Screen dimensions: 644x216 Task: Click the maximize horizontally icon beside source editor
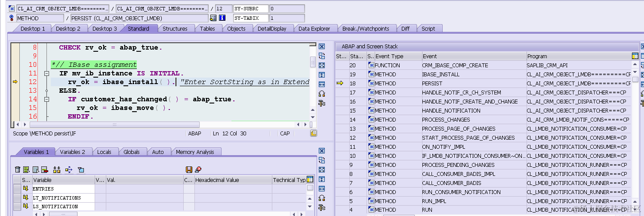click(x=322, y=85)
